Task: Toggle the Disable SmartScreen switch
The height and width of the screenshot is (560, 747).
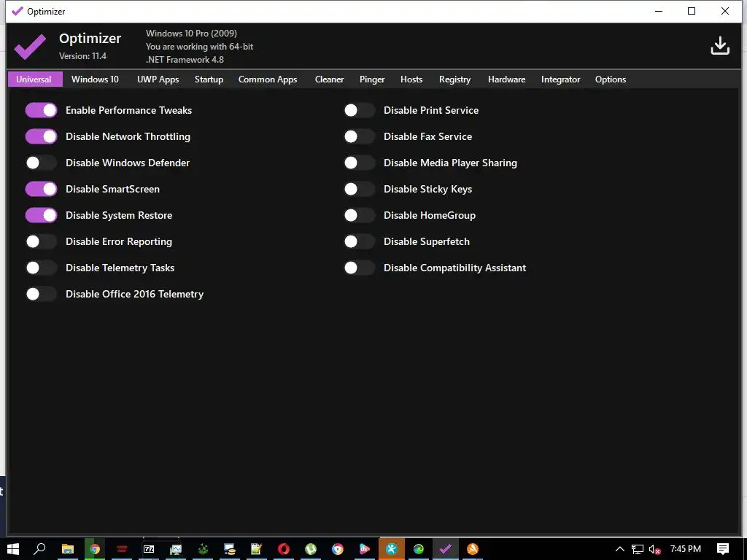Action: point(41,189)
